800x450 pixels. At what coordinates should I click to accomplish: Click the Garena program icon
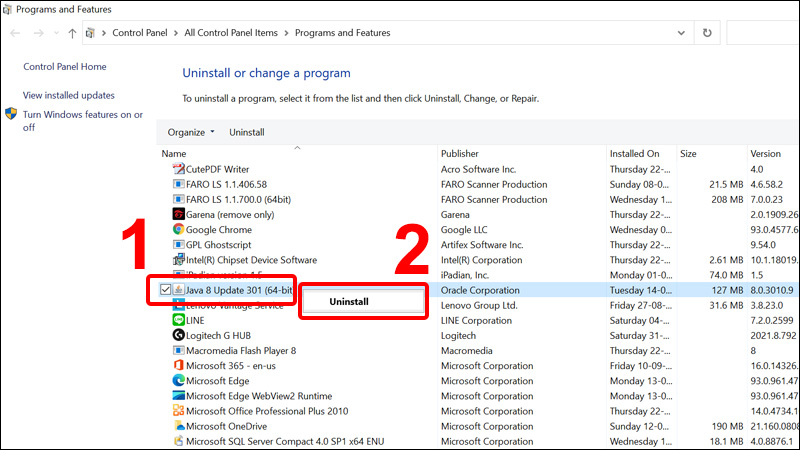click(178, 214)
